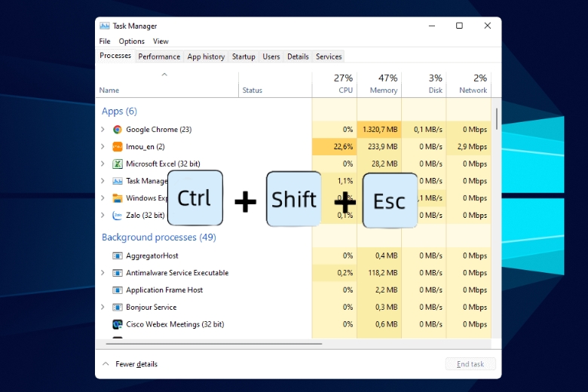Viewport: 588px width, 392px height.
Task: Click Chrome's 0,1 MB/s disk value
Action: [x=428, y=130]
